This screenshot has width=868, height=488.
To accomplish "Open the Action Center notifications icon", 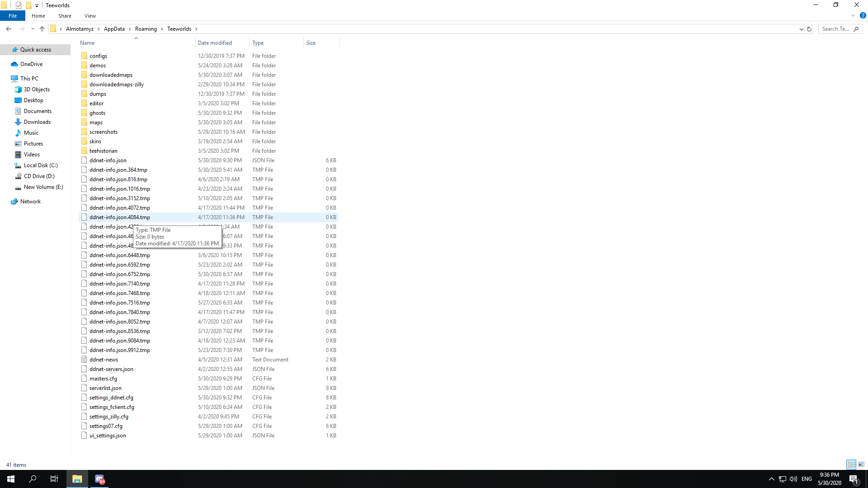I will [x=854, y=479].
